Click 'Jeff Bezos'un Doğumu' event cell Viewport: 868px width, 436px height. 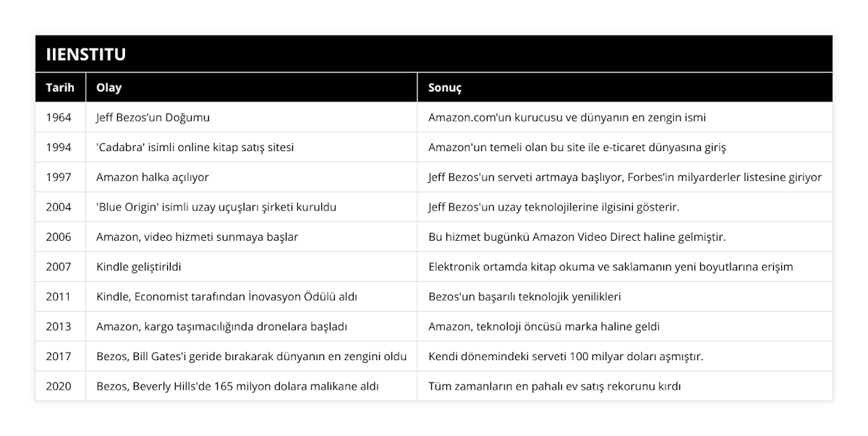coord(153,117)
